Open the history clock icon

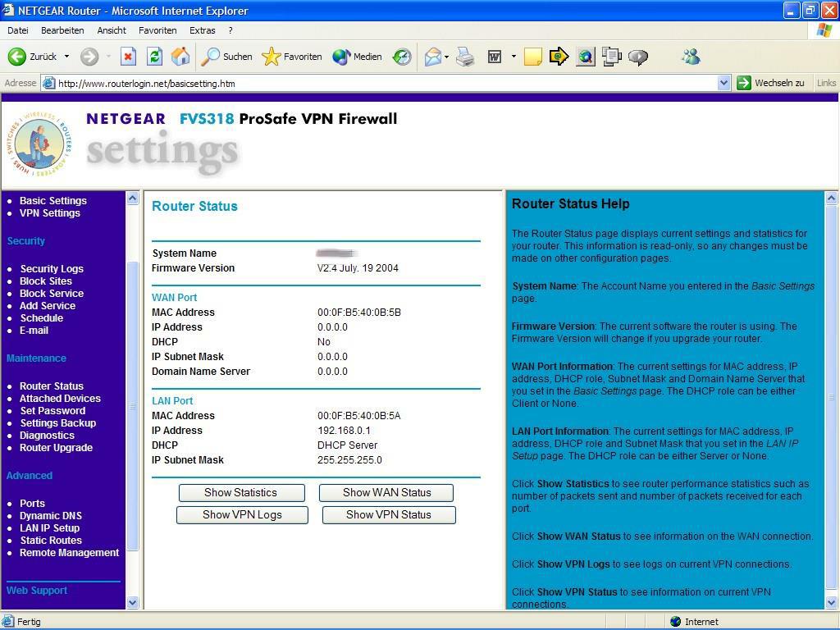[402, 57]
